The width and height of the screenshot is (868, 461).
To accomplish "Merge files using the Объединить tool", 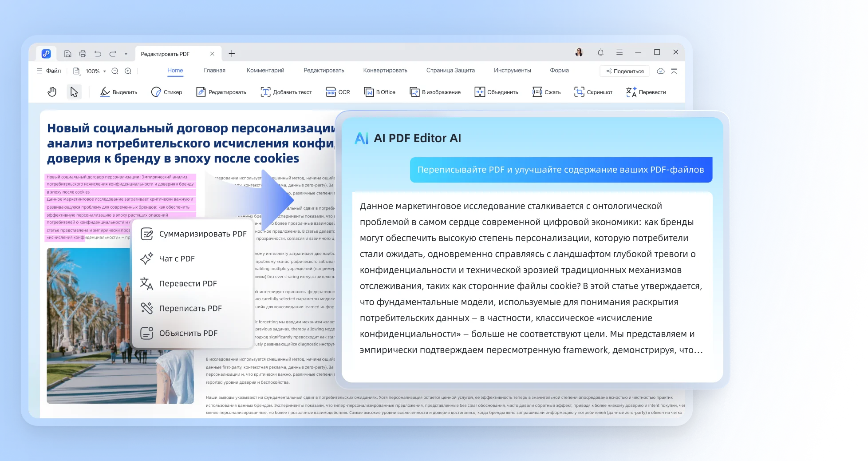I will coord(497,92).
